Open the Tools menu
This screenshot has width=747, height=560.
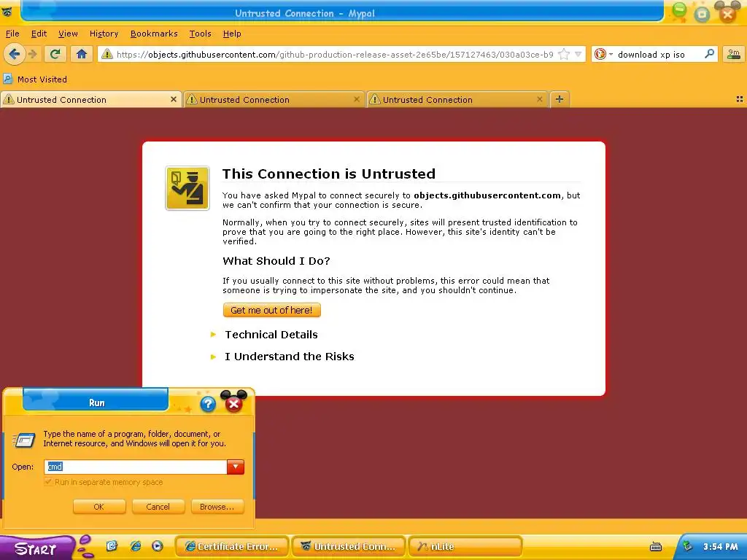click(200, 34)
